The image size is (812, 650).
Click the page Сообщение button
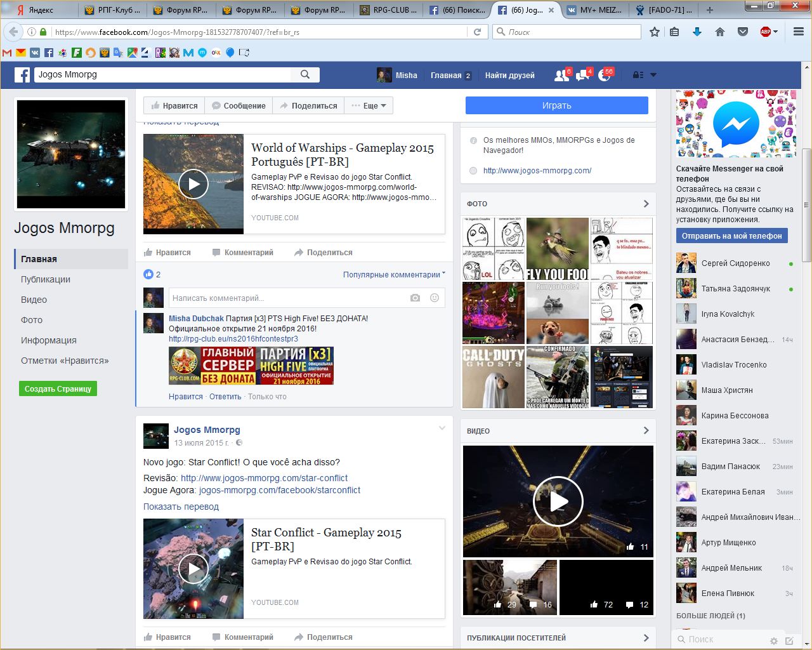239,105
